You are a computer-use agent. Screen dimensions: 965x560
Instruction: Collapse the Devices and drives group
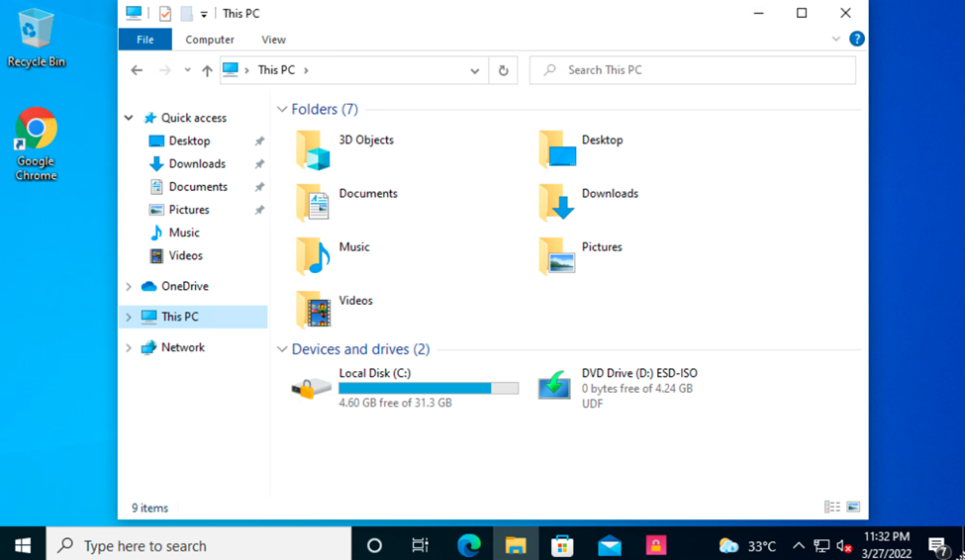pos(282,349)
